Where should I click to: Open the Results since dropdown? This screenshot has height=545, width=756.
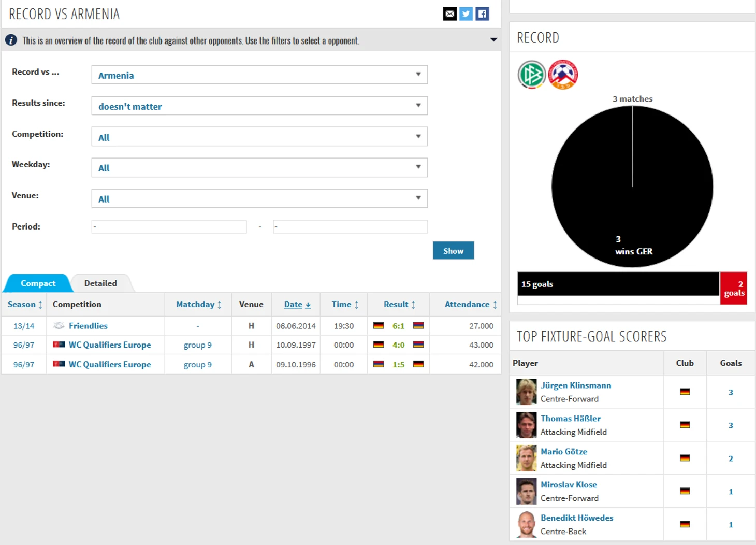click(x=259, y=106)
